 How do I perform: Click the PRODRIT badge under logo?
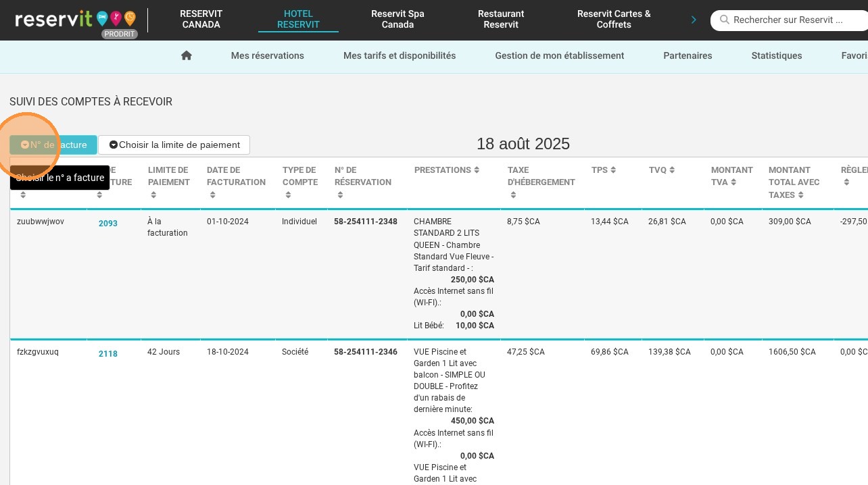(120, 34)
